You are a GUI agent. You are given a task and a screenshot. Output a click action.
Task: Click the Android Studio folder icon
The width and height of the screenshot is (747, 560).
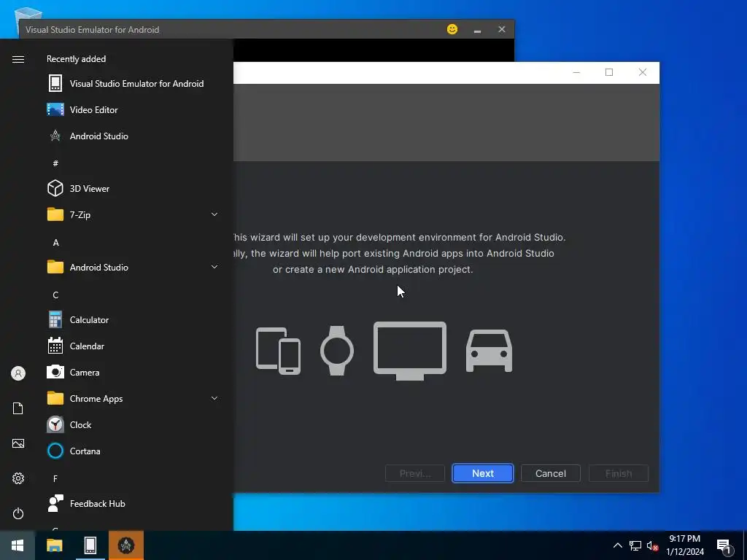pos(55,267)
